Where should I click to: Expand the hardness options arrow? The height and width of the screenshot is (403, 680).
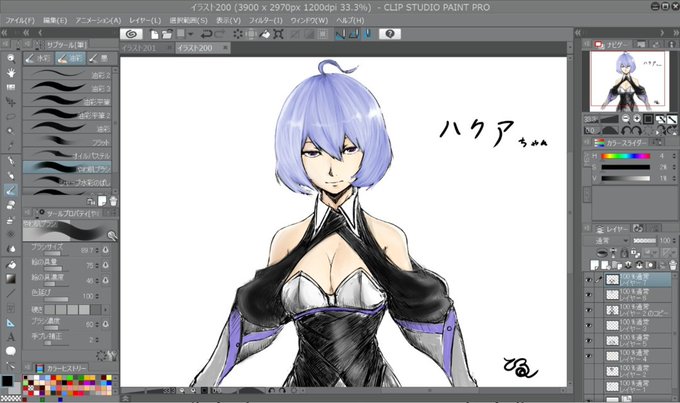(105, 310)
